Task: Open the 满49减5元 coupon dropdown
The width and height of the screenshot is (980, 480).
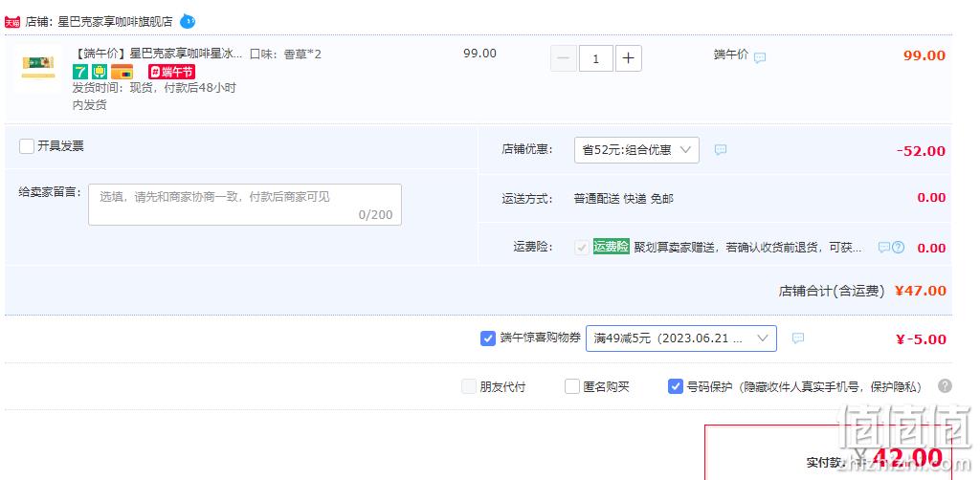Action: tap(681, 338)
